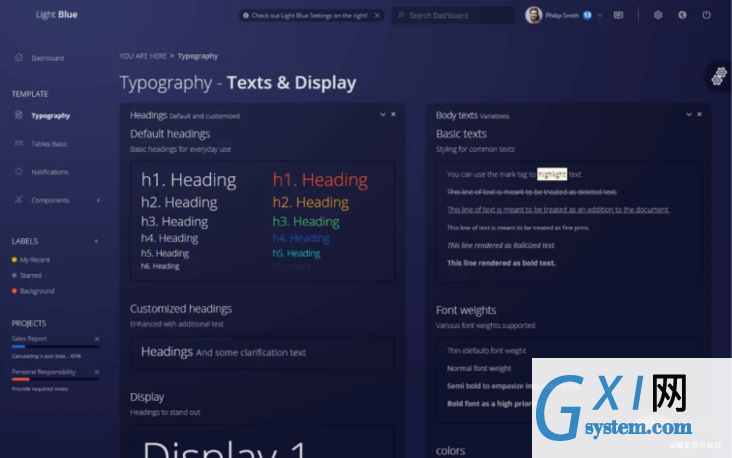This screenshot has height=458, width=732.
Task: Click the Sales Report progress bar
Action: click(x=55, y=346)
